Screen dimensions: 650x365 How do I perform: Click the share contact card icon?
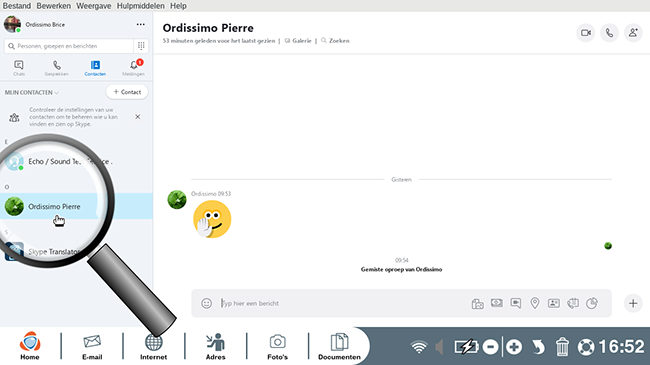pyautogui.click(x=554, y=303)
